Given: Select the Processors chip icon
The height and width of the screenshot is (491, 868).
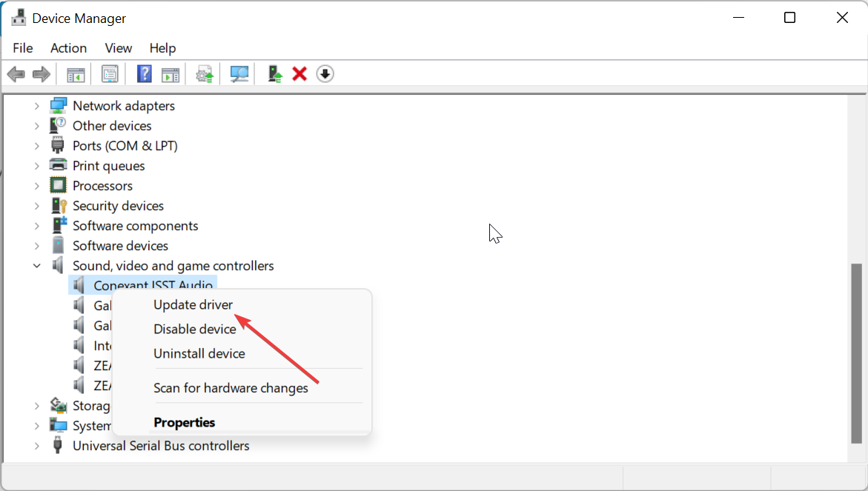Looking at the screenshot, I should (58, 185).
